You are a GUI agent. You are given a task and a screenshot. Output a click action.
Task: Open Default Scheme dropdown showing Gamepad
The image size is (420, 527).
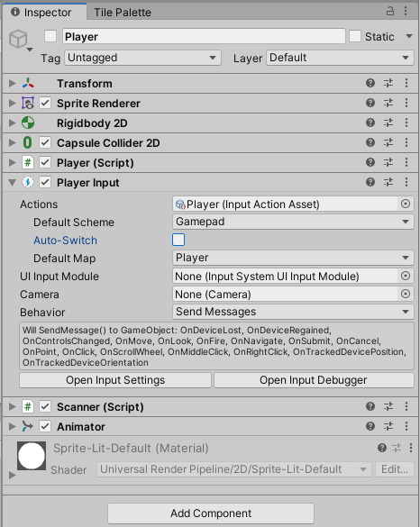293,222
